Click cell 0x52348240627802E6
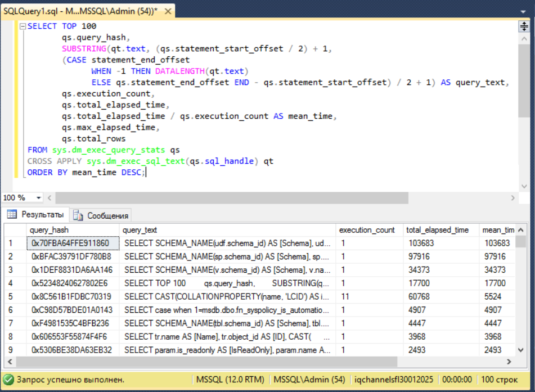The width and height of the screenshot is (535, 392). tap(73, 283)
